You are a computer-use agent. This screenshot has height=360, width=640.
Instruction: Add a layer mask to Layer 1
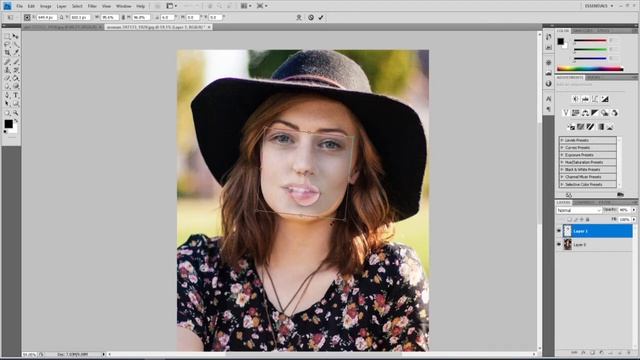592,353
